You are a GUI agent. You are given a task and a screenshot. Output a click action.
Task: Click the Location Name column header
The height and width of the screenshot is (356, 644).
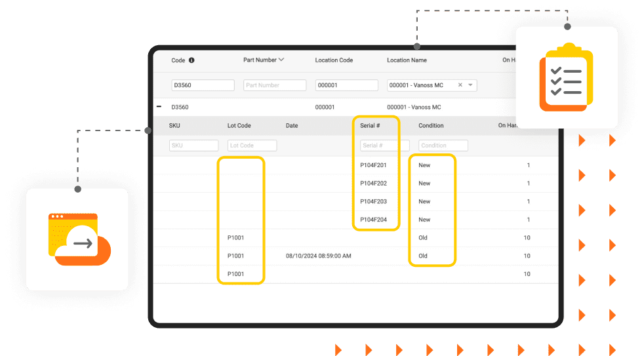(407, 60)
